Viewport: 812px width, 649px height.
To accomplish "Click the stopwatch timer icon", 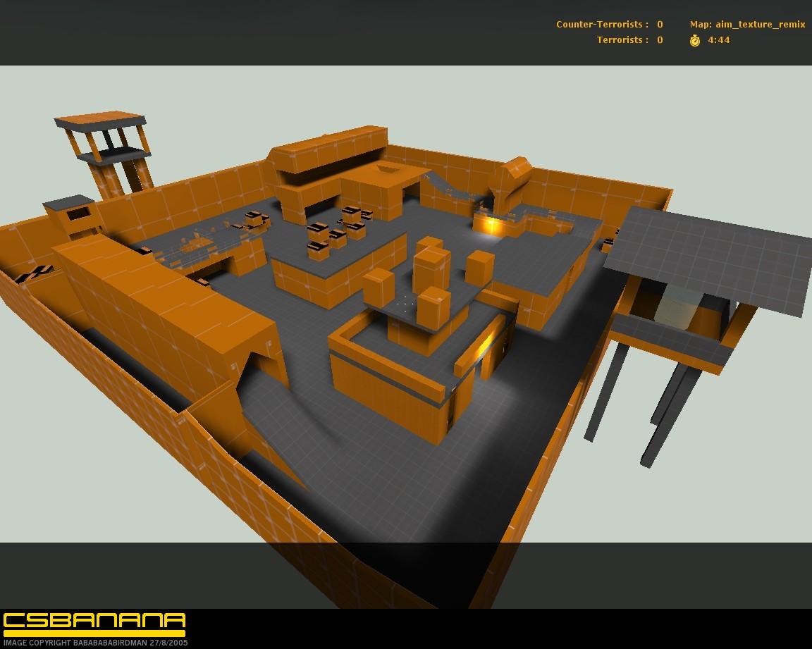I will (x=695, y=40).
